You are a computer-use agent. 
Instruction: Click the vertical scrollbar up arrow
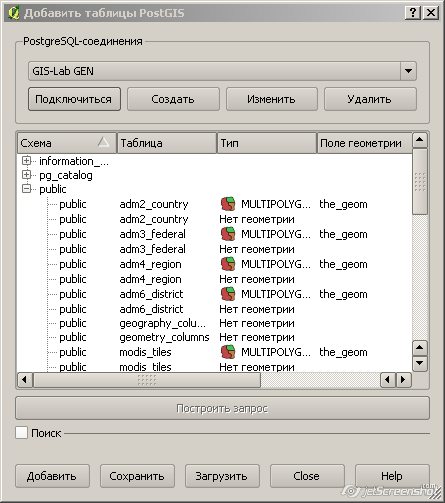(420, 140)
